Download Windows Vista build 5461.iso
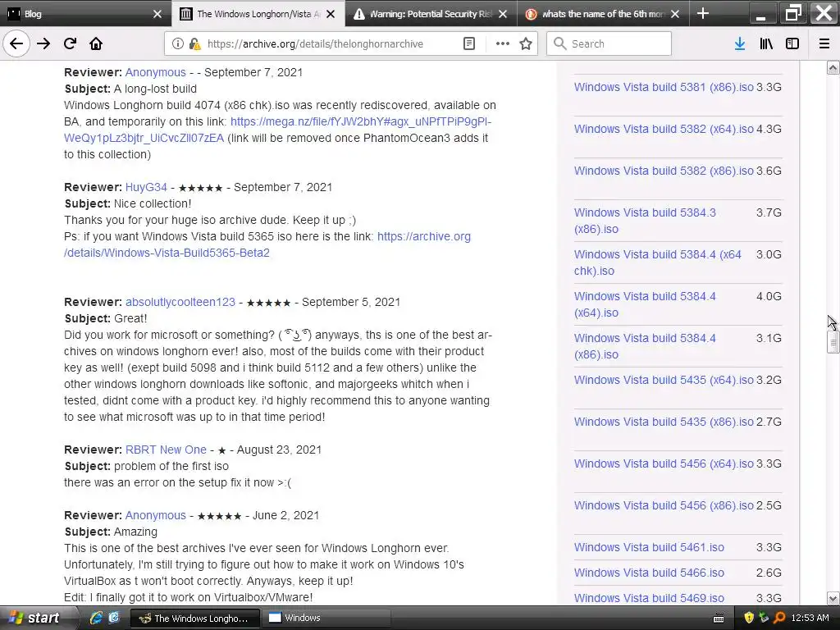This screenshot has height=630, width=840. (650, 547)
